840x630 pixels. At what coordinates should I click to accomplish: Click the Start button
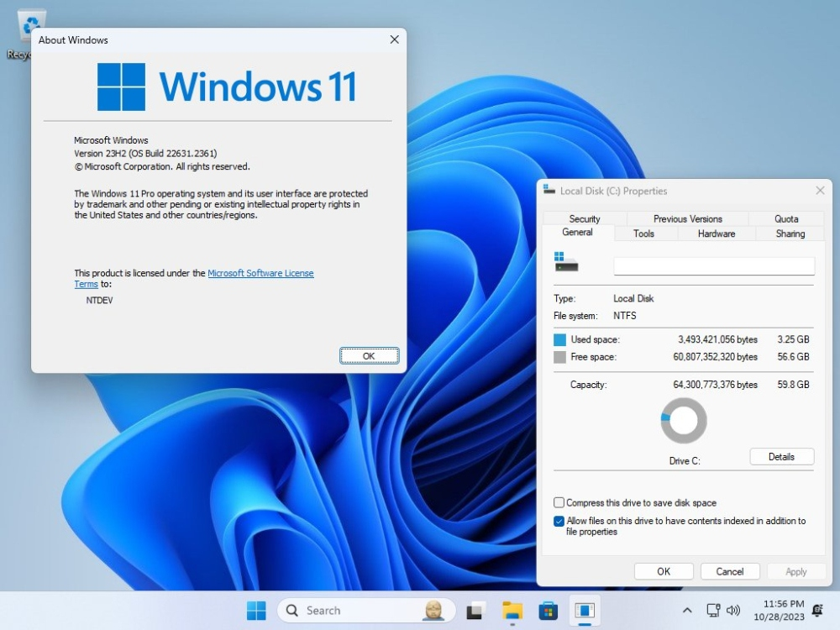[x=256, y=611]
